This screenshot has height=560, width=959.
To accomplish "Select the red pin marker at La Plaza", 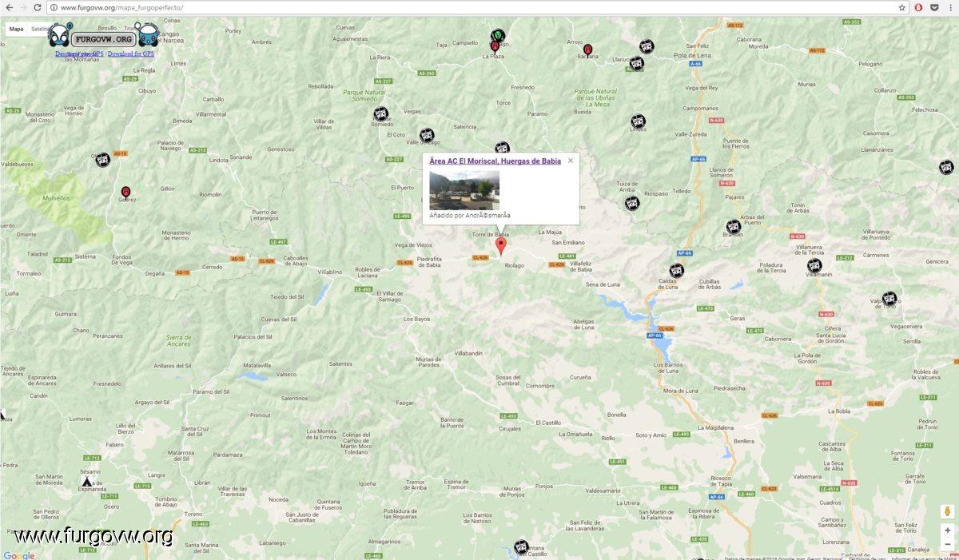I will click(495, 46).
